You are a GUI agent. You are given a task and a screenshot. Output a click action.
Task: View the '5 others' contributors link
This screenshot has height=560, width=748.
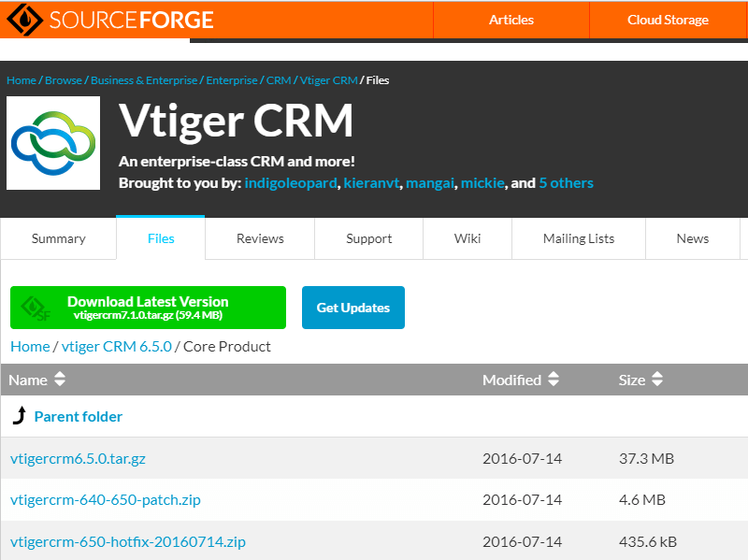coord(566,183)
